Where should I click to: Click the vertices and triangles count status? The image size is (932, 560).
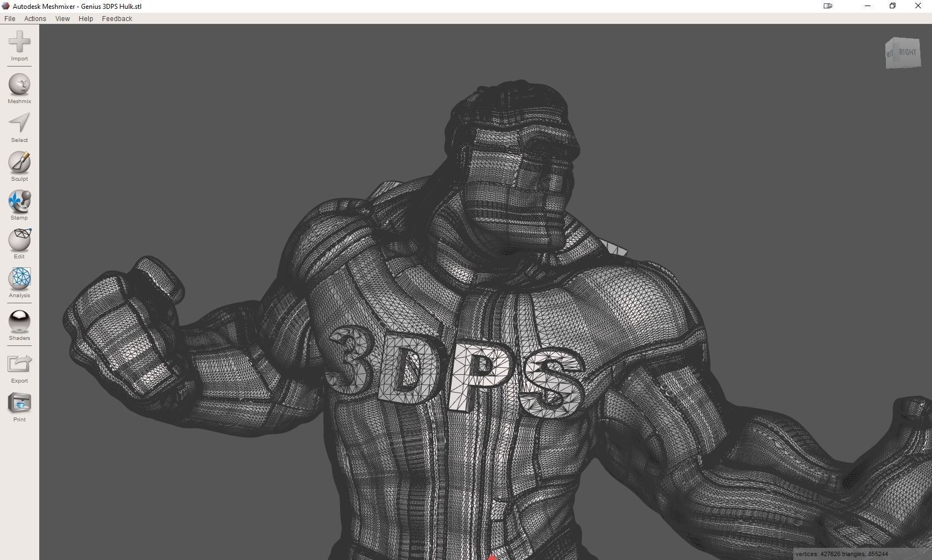(x=842, y=554)
